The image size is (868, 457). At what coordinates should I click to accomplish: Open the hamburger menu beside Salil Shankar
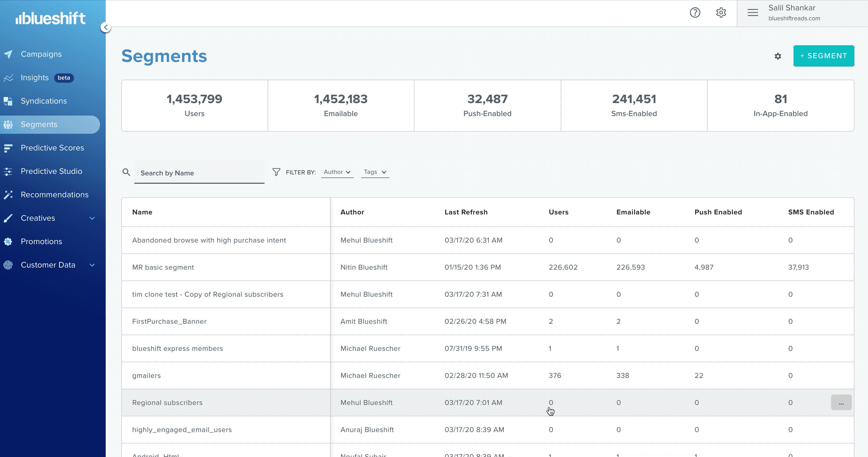[x=753, y=12]
